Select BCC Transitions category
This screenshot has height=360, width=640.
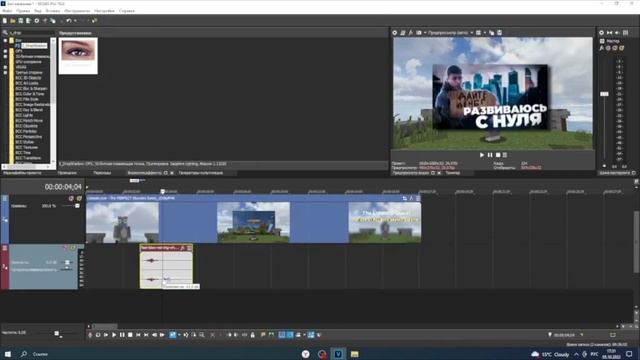[x=28, y=158]
